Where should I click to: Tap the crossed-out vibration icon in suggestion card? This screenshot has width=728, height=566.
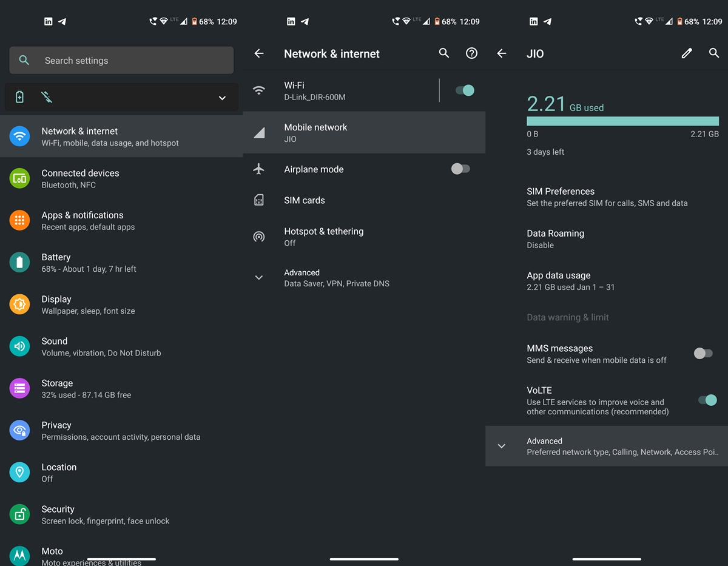point(46,97)
